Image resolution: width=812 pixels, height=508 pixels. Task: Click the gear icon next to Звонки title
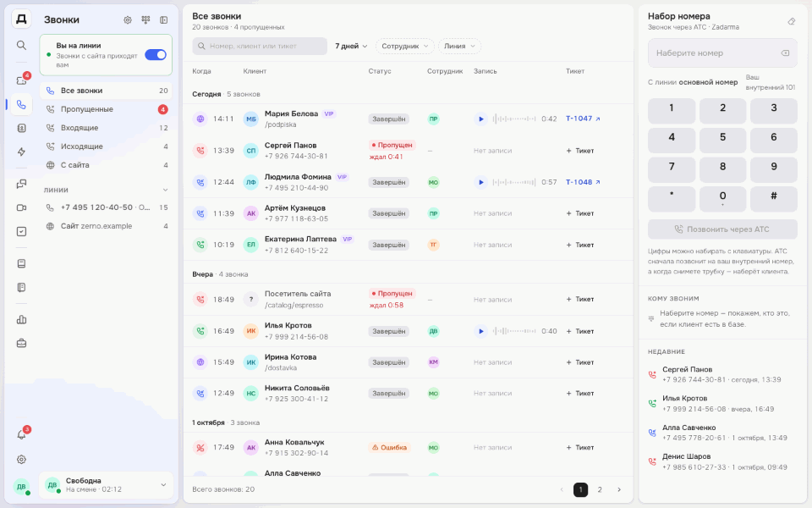tap(128, 19)
